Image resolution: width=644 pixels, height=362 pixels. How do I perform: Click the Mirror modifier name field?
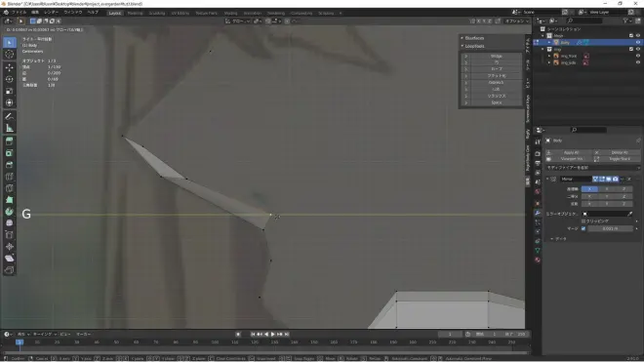point(576,180)
